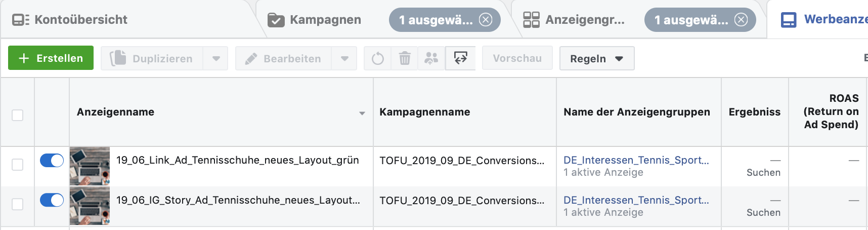Viewport: 868px width, 230px height.
Task: Open the Duplizieren dropdown arrow
Action: [x=216, y=59]
